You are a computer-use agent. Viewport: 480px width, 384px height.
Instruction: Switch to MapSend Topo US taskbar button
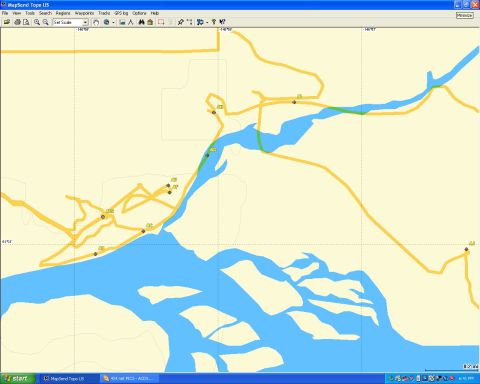coord(68,379)
